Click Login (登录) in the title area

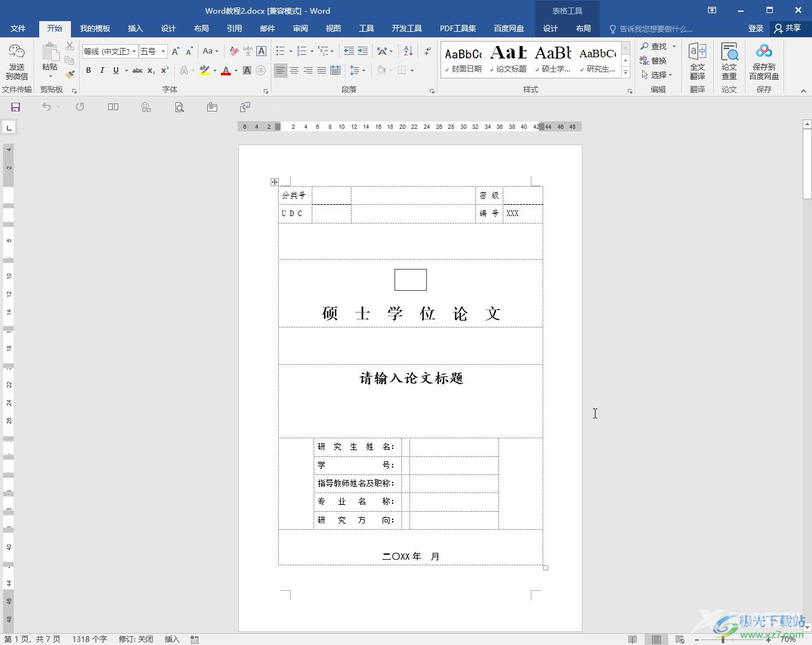click(x=755, y=29)
